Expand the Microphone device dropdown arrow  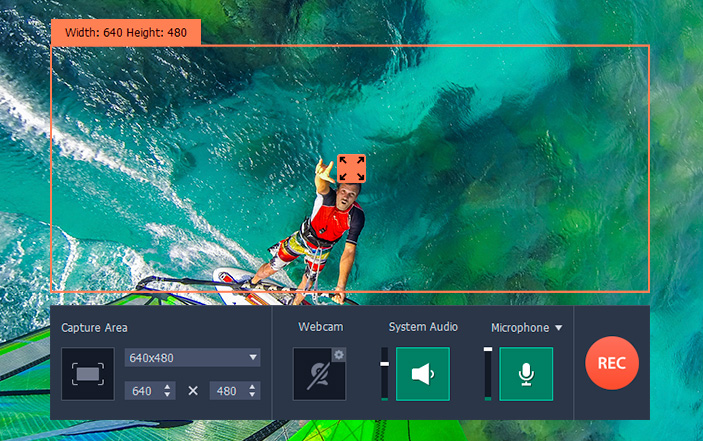(x=559, y=328)
